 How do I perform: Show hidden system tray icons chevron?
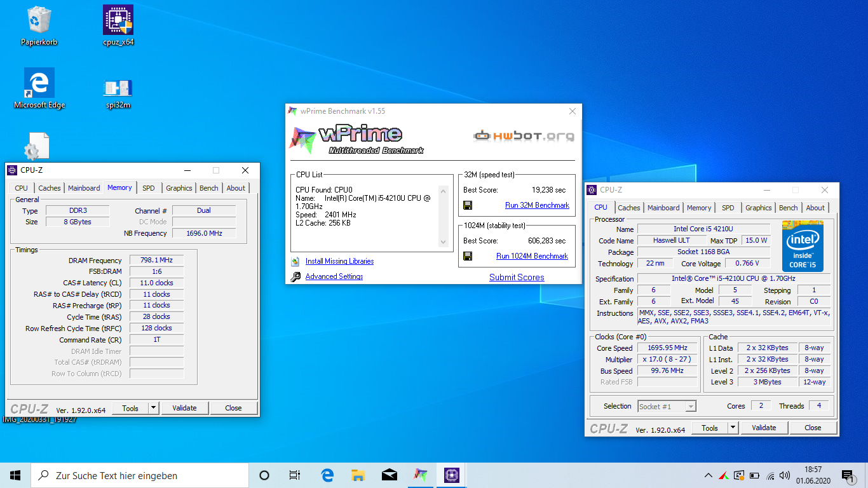tap(709, 475)
